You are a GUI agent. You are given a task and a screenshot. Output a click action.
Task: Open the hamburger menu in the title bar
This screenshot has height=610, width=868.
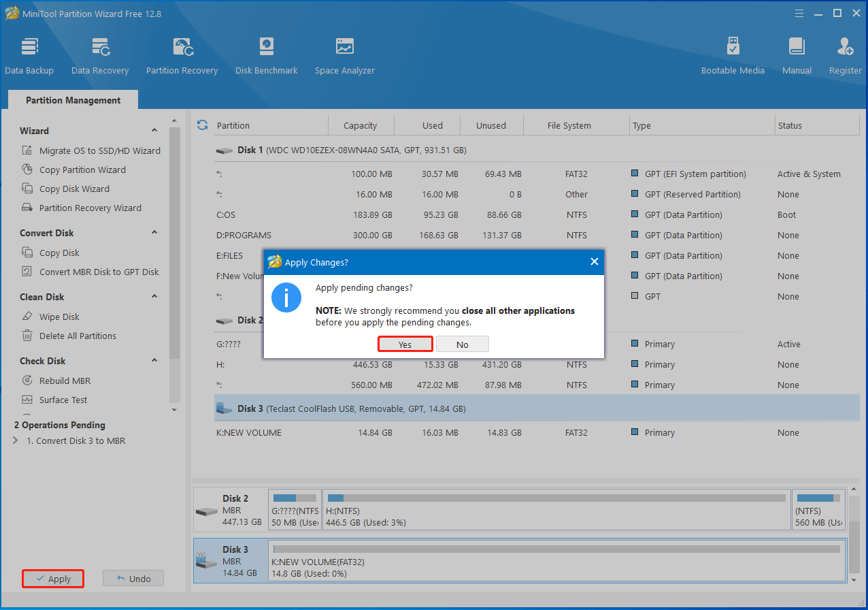(798, 13)
